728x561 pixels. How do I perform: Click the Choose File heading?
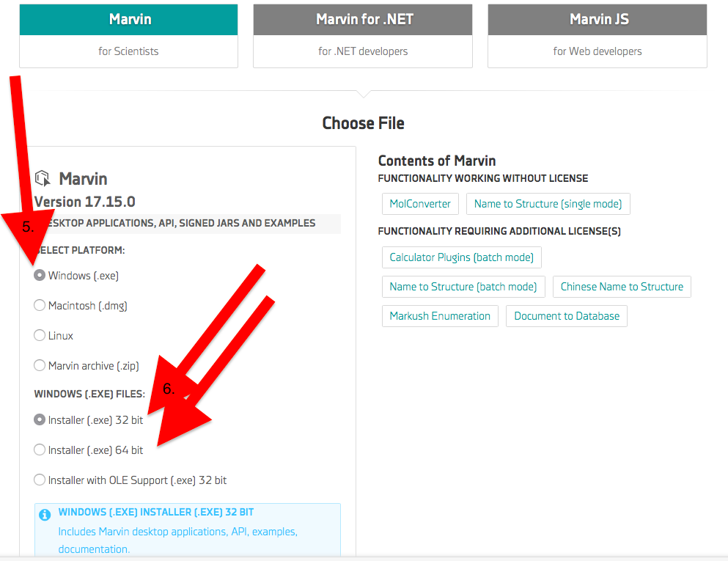click(363, 123)
